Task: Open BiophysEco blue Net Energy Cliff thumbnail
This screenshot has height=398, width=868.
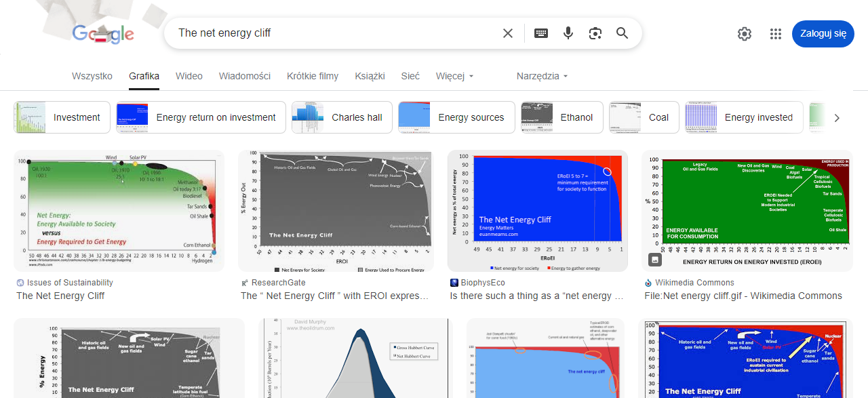Action: [x=538, y=211]
